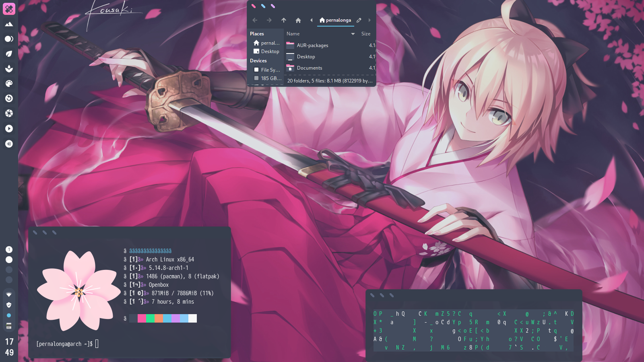Click 5.14.8-arch1-1 kernel line in terminal

click(169, 268)
